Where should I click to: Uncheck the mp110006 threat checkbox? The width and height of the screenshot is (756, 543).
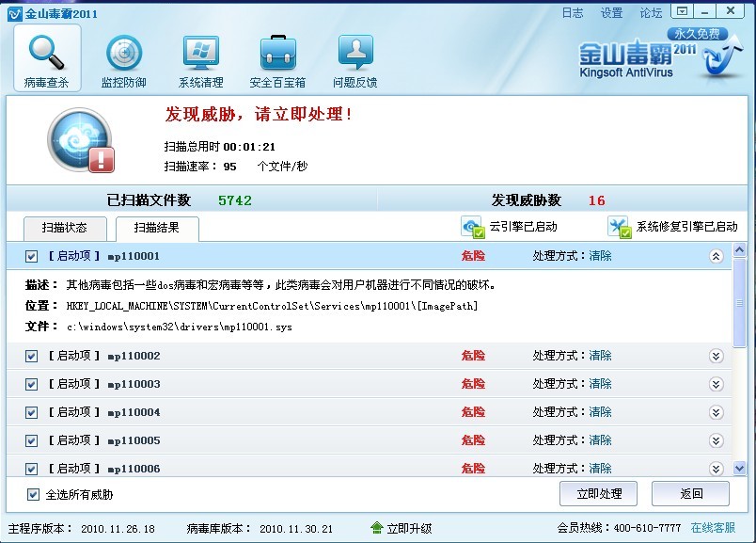(31, 469)
